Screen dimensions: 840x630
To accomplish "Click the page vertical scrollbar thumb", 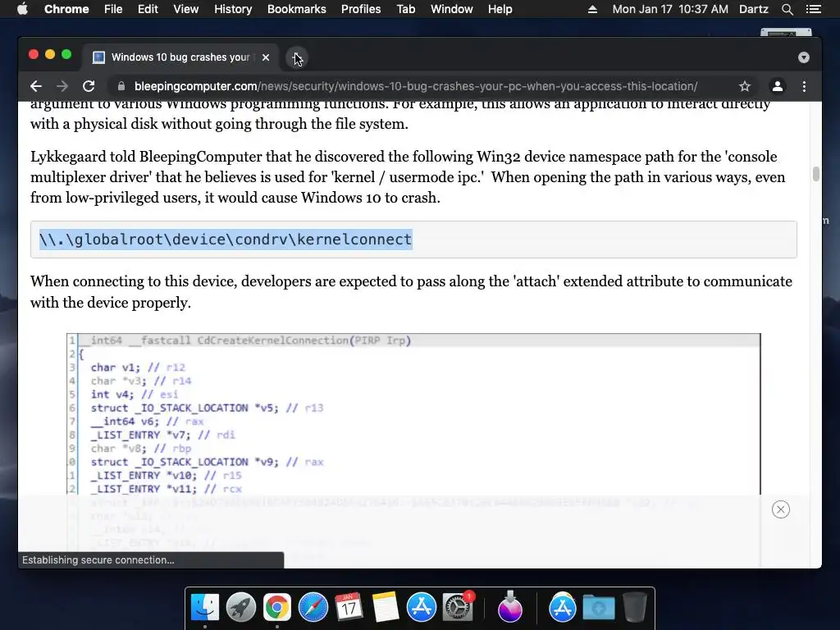I will pos(816,174).
